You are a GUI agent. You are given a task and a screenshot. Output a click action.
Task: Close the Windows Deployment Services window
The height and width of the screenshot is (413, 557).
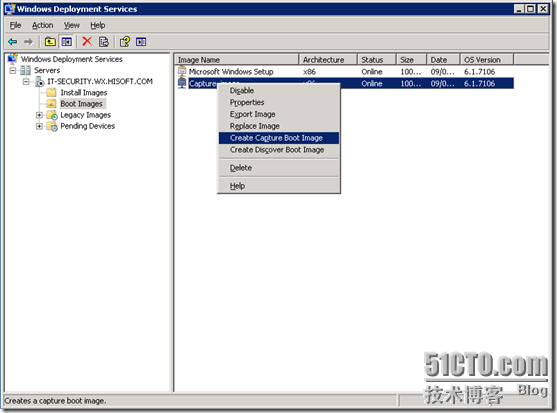(543, 9)
